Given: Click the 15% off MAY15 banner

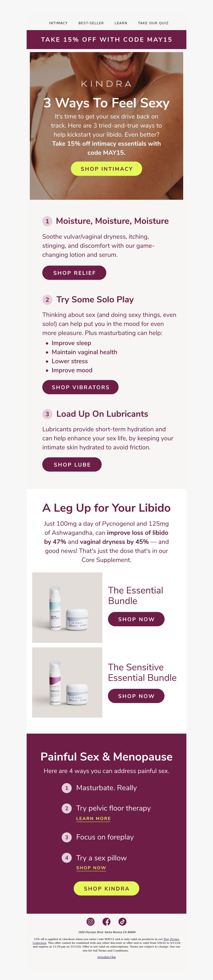Looking at the screenshot, I should (106, 40).
